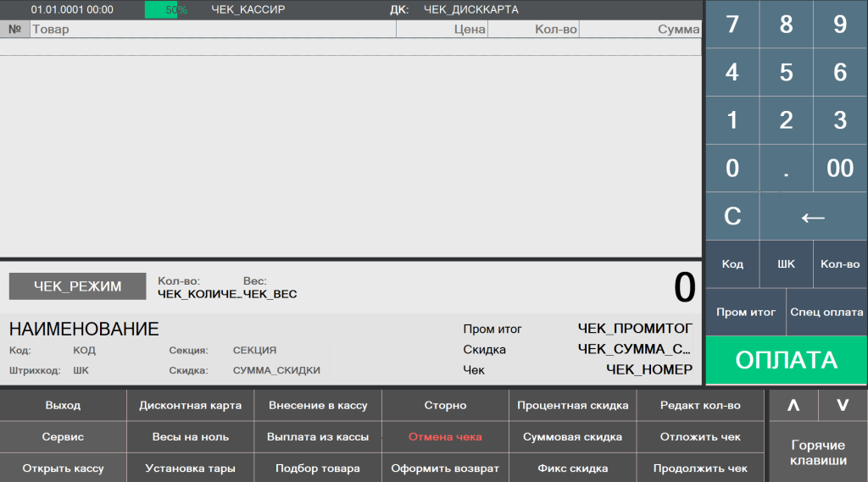Open Спец оплата special payment options
The width and height of the screenshot is (868, 482).
tap(826, 312)
